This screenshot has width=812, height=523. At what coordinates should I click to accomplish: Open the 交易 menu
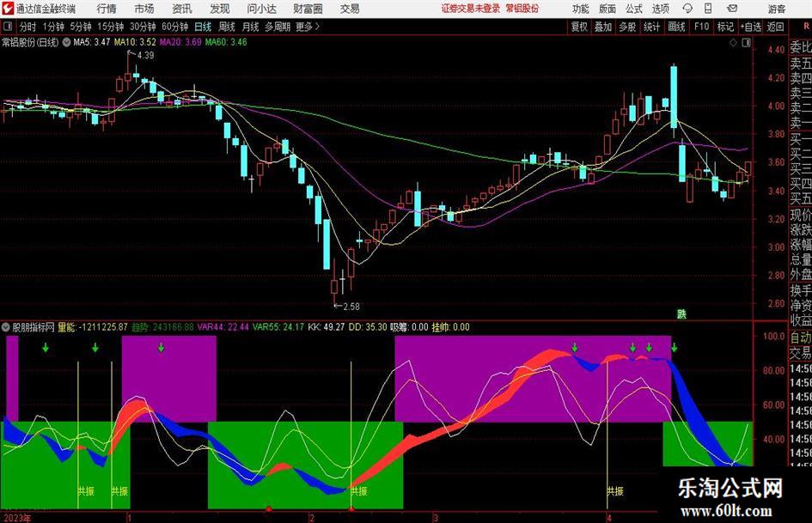click(x=350, y=9)
